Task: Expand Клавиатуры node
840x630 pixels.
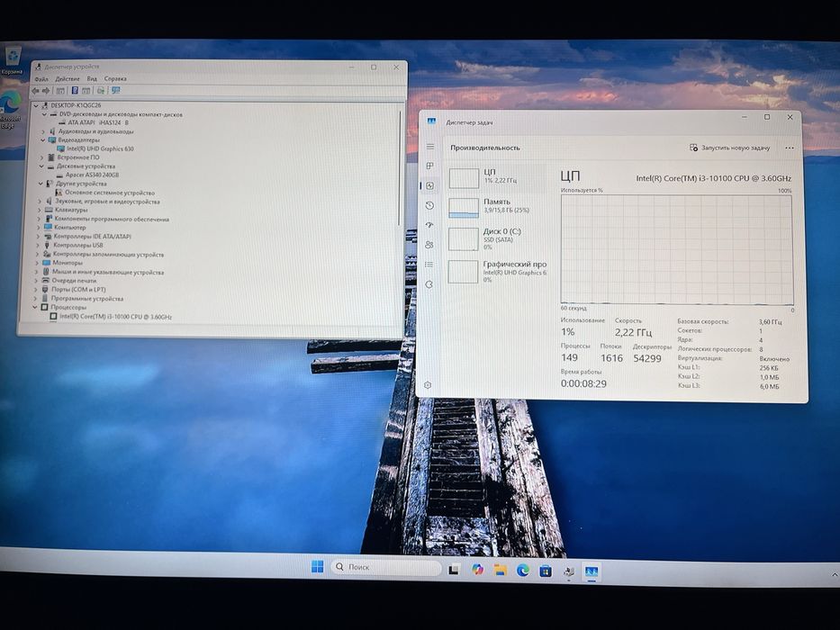Action: click(40, 210)
